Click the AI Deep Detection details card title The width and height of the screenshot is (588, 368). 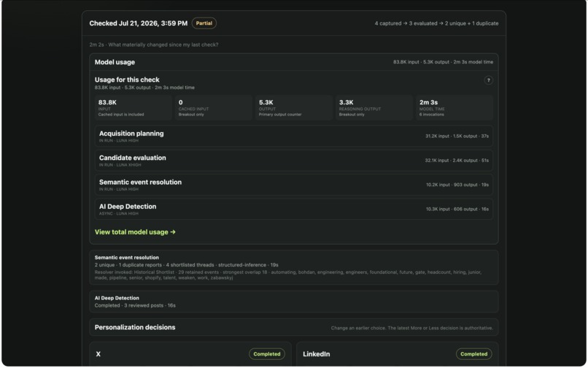click(x=117, y=298)
